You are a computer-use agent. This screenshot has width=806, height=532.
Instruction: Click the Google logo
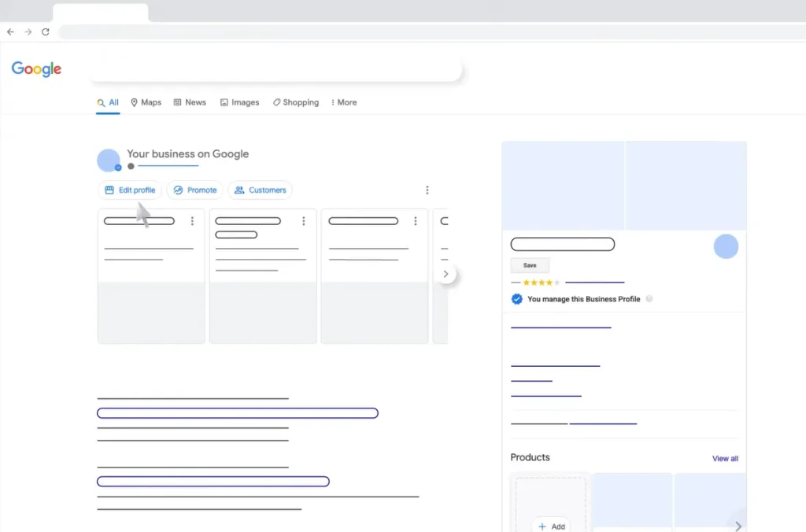pyautogui.click(x=36, y=69)
